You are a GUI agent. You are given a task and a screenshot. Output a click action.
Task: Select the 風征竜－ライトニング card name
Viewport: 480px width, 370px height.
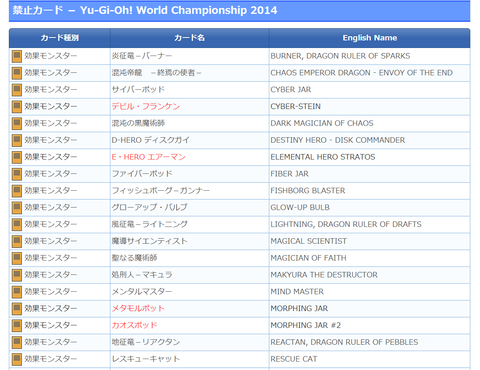(x=149, y=224)
